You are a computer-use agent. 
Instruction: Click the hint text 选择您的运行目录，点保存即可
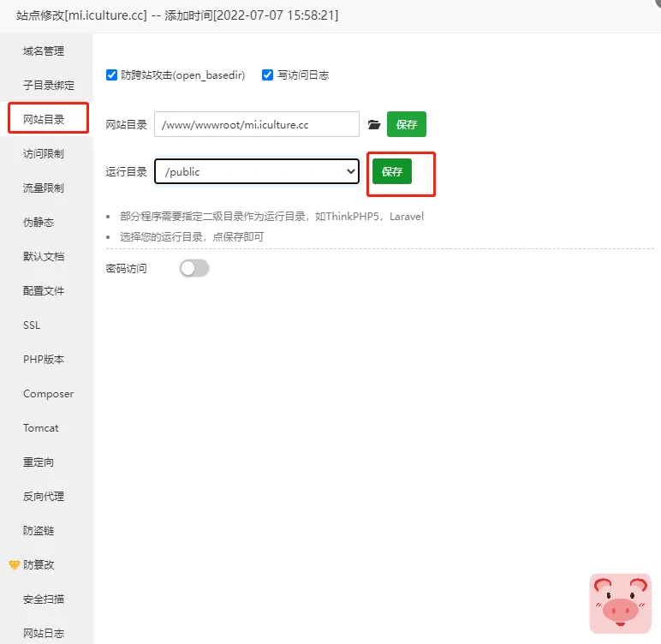(192, 236)
